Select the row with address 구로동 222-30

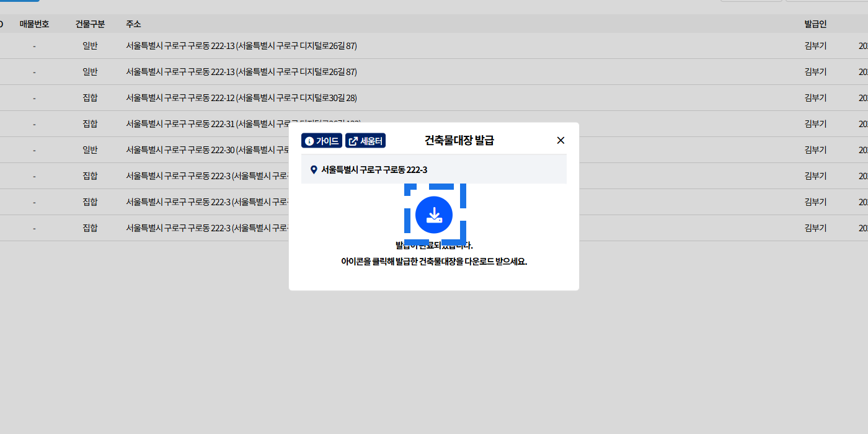[205, 150]
